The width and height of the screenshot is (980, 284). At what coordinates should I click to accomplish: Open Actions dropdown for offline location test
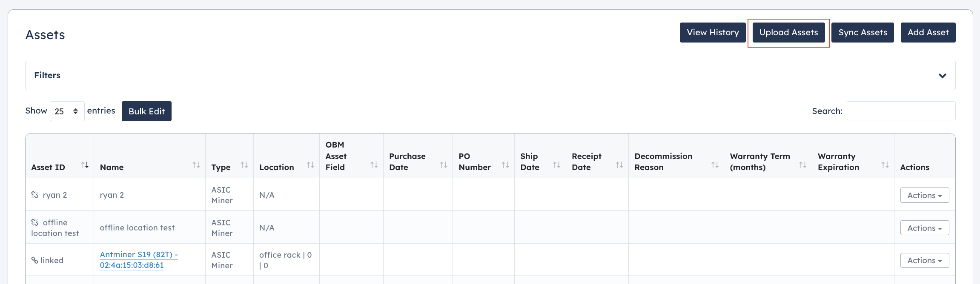925,228
